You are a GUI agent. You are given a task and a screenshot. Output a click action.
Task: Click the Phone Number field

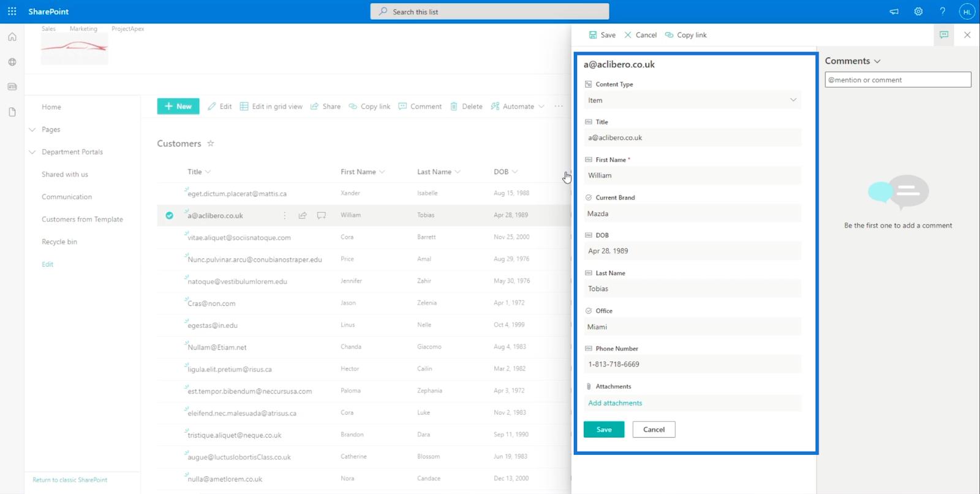coord(693,364)
